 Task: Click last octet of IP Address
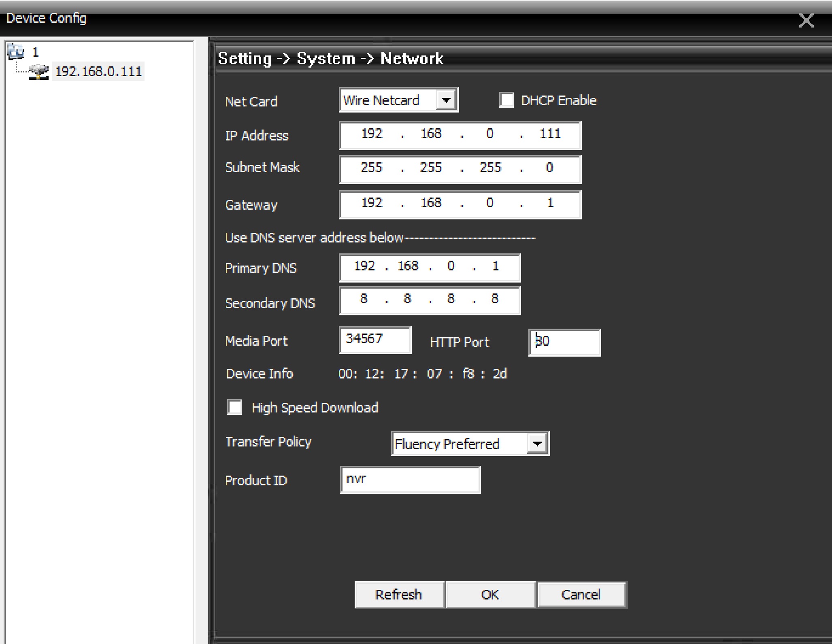[x=550, y=134]
